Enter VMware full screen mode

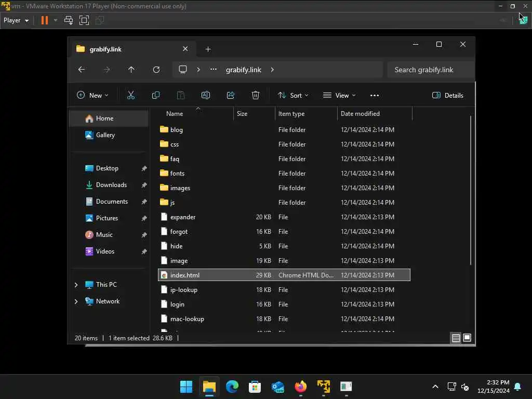click(84, 20)
